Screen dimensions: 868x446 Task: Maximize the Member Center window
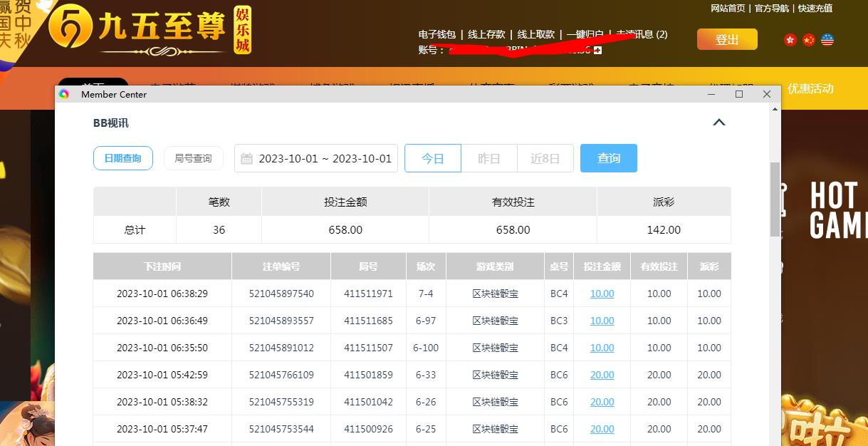tap(739, 94)
